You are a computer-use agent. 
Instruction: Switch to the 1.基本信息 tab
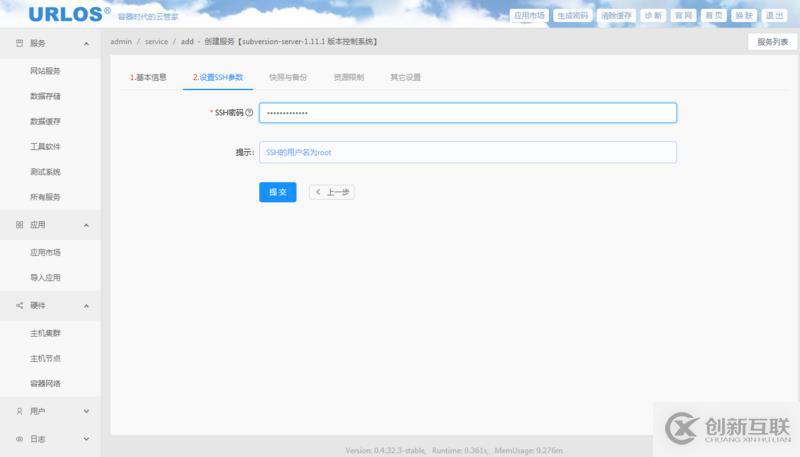pos(148,77)
